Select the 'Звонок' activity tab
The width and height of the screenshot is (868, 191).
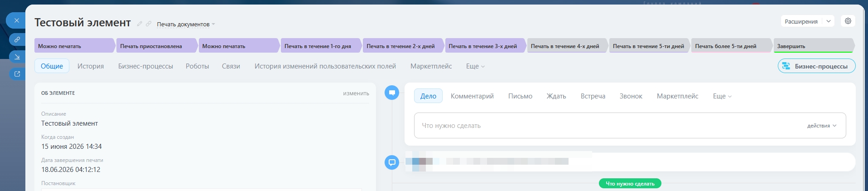[631, 96]
